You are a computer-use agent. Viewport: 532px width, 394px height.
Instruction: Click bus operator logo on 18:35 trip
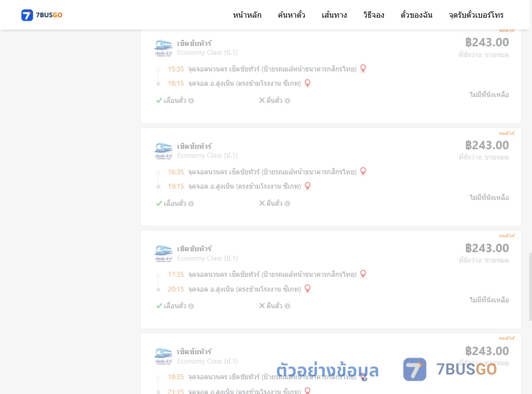(x=163, y=356)
